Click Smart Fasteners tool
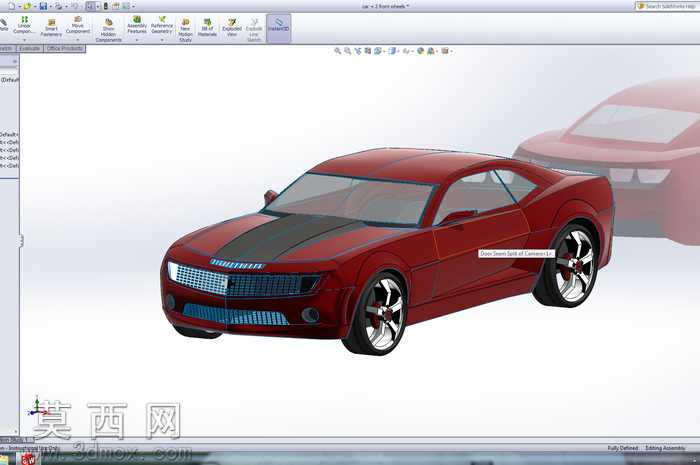The width and height of the screenshot is (700, 465). [x=51, y=28]
